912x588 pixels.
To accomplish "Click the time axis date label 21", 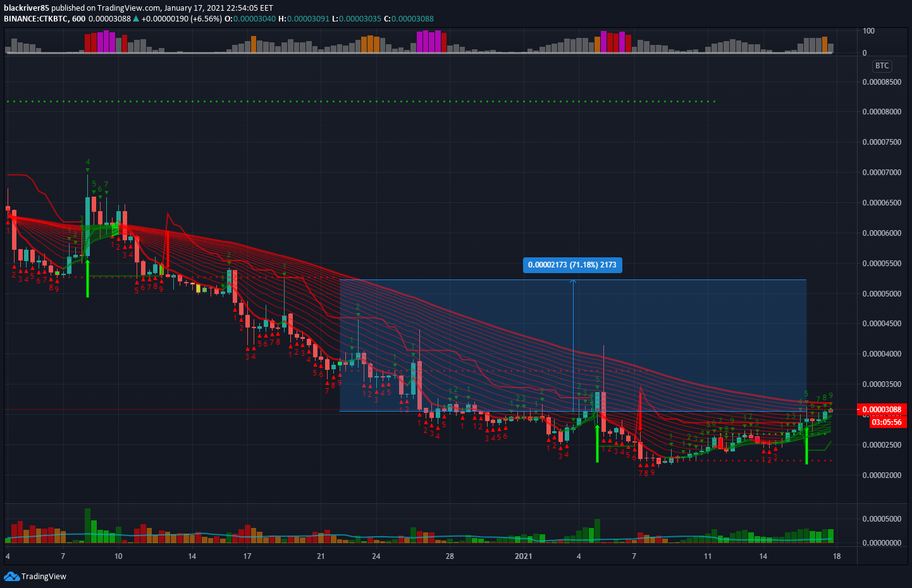I will (x=321, y=556).
